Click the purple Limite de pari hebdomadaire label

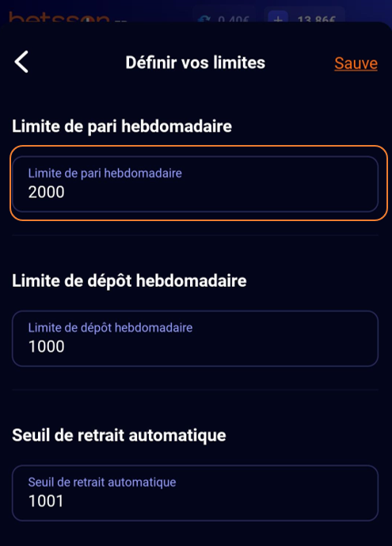(x=105, y=173)
